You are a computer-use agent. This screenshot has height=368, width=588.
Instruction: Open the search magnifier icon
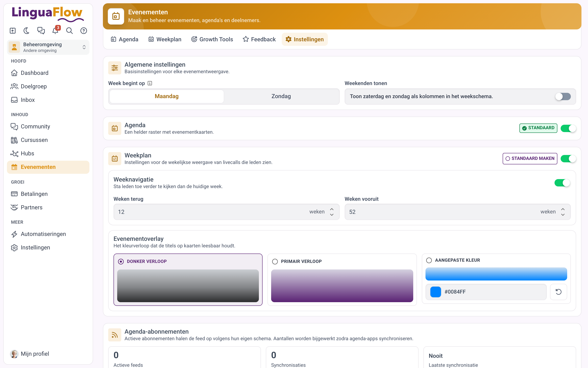[x=69, y=31]
